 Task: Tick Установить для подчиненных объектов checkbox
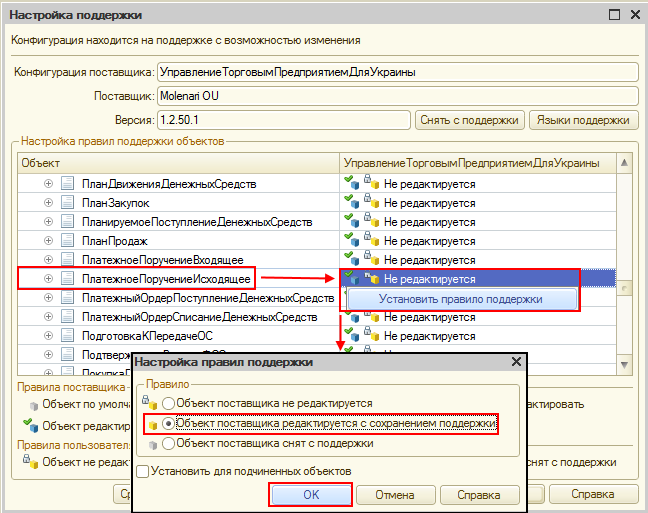click(x=143, y=471)
